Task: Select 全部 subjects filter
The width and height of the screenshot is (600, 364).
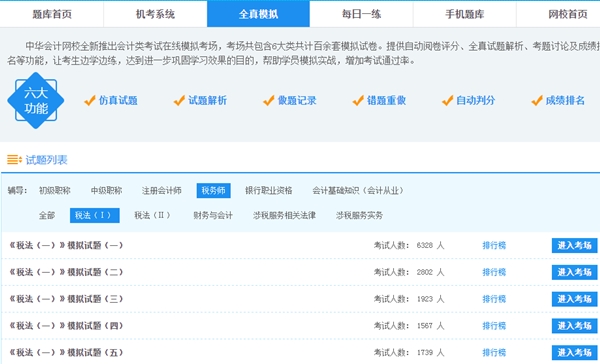Action: pyautogui.click(x=47, y=215)
